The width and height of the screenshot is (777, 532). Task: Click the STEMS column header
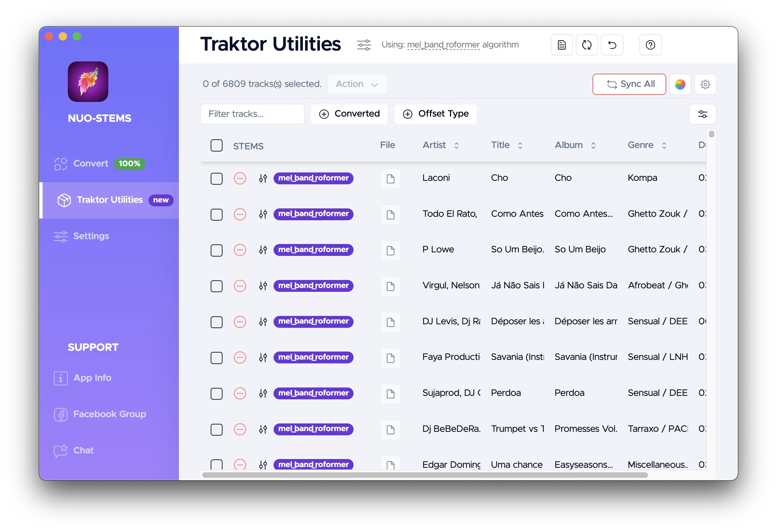248,146
